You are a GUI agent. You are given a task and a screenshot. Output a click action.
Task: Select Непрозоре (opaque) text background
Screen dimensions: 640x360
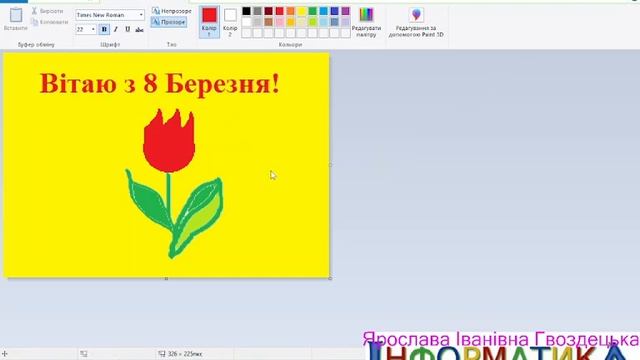171,11
